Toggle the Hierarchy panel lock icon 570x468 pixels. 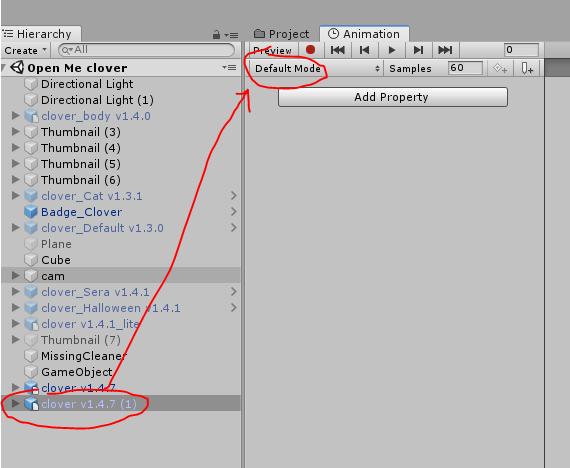216,35
